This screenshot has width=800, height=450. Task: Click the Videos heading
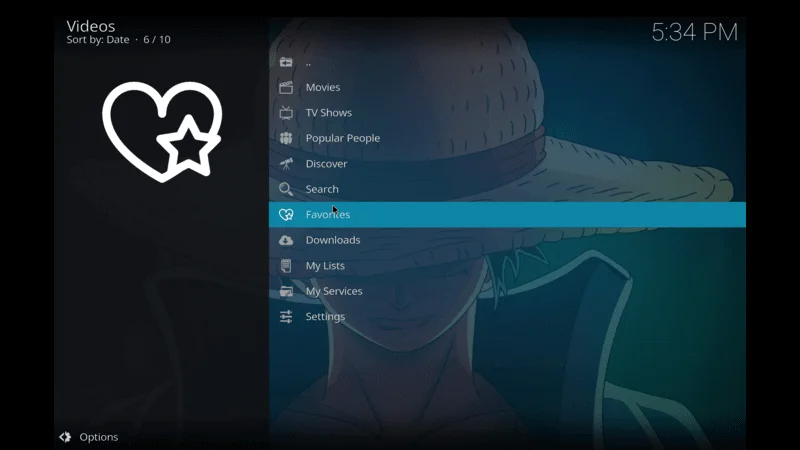91,26
